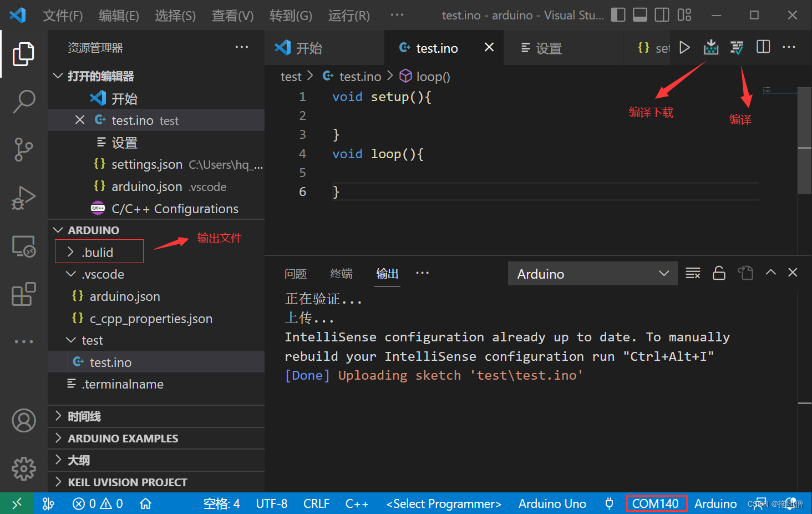
Task: Open the Run and Debug view
Action: pyautogui.click(x=23, y=198)
